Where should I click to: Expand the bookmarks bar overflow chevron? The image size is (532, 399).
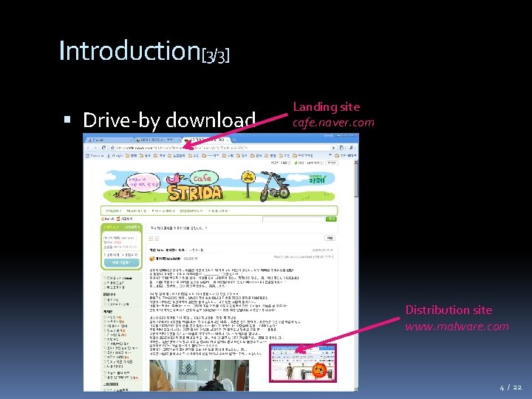click(330, 155)
